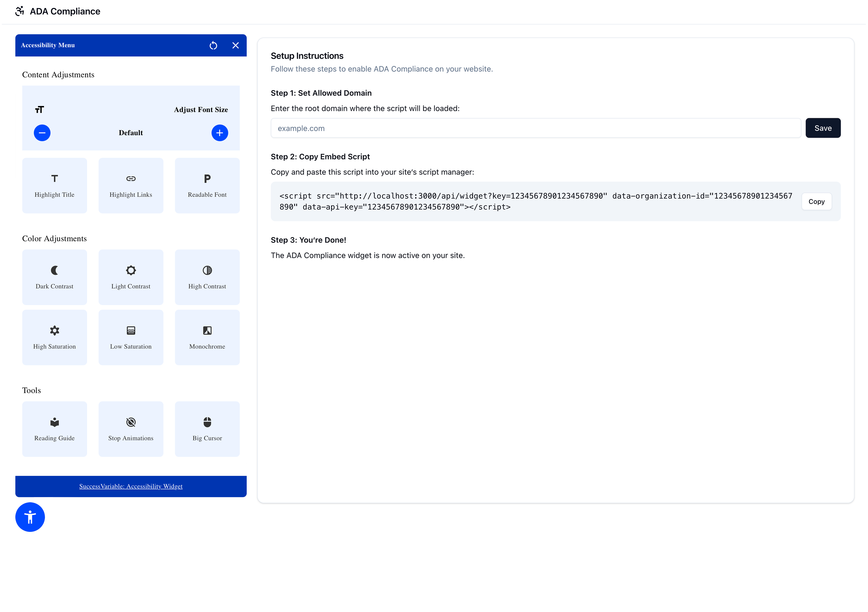Click the Content Adjustments section heading
This screenshot has width=868, height=612.
pos(58,74)
